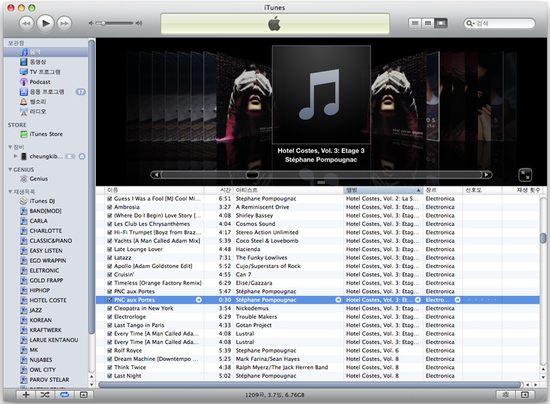Image resolution: width=550 pixels, height=404 pixels.
Task: Open the Radio library item
Action: pyautogui.click(x=46, y=112)
